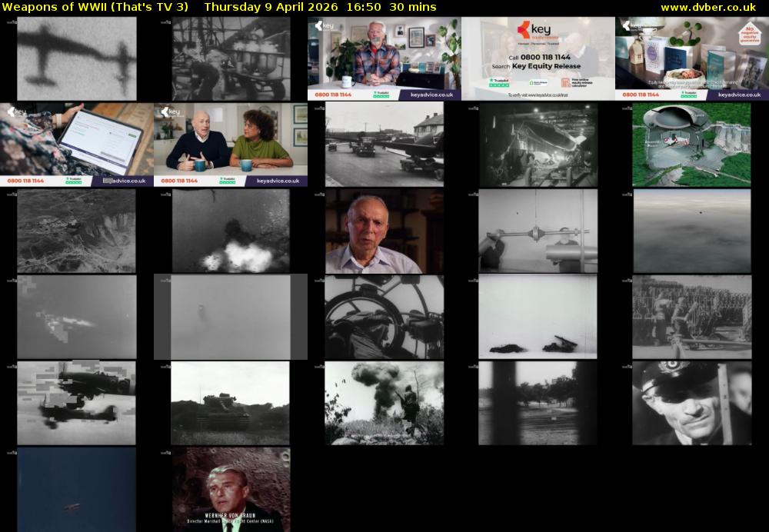Open the dive bomber planes thumbnail
769x532 pixels.
77,403
